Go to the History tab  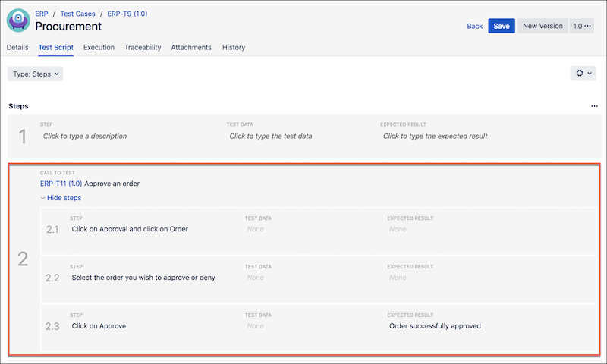(234, 48)
